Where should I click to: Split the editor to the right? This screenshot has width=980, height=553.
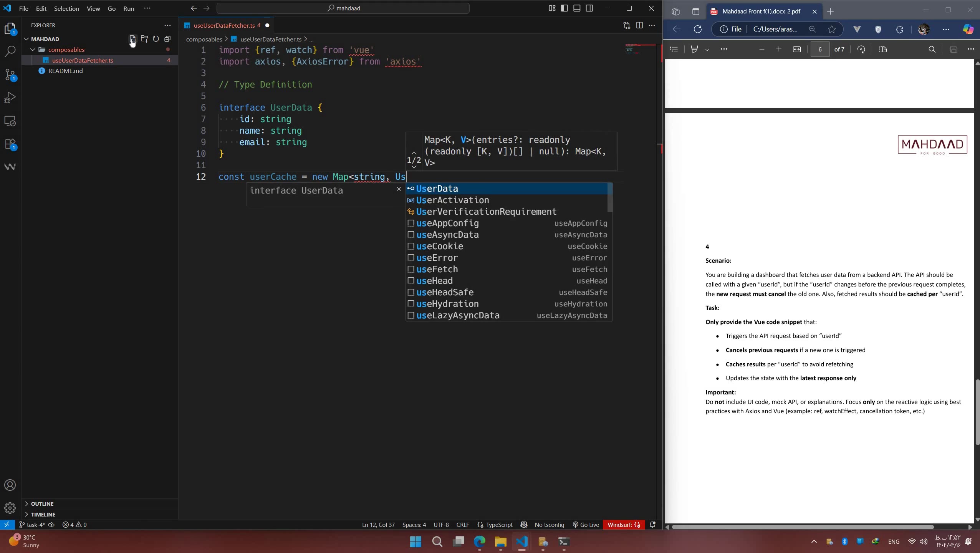tap(639, 25)
